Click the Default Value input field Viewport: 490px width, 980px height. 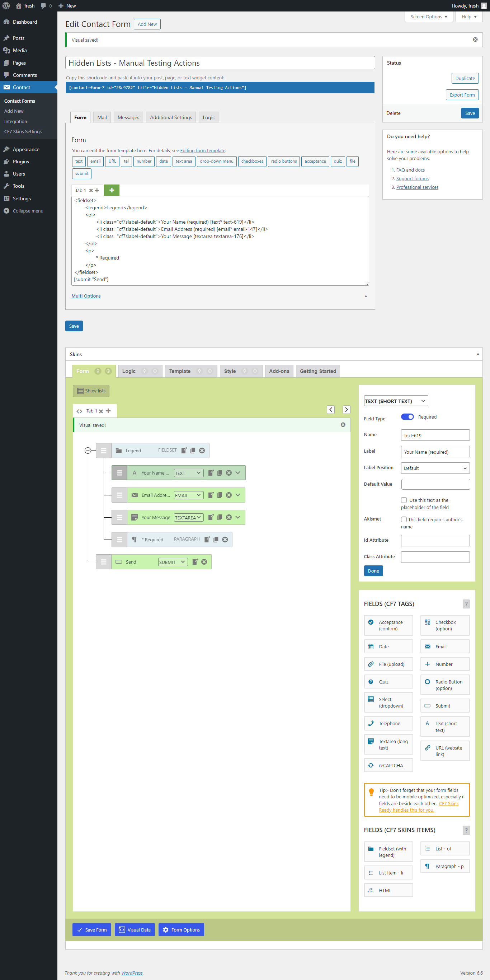pyautogui.click(x=435, y=484)
